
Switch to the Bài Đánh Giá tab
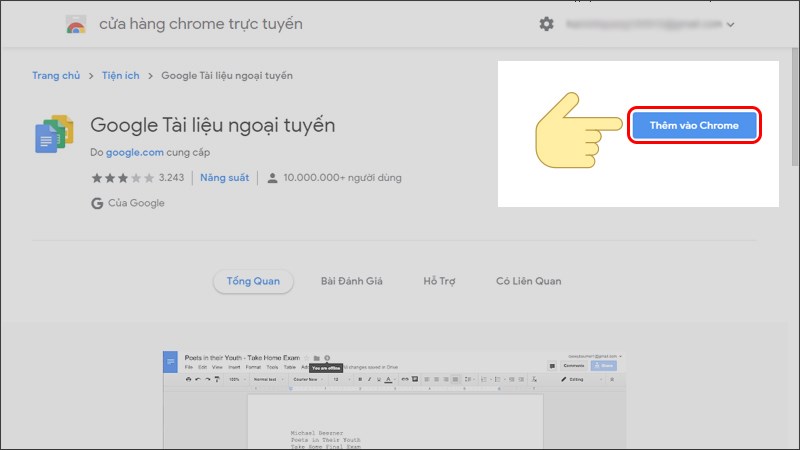[352, 281]
